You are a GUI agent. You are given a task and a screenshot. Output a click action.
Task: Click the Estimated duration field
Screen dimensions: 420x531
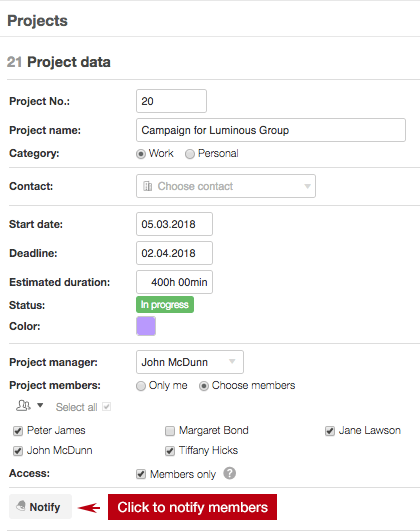(174, 282)
